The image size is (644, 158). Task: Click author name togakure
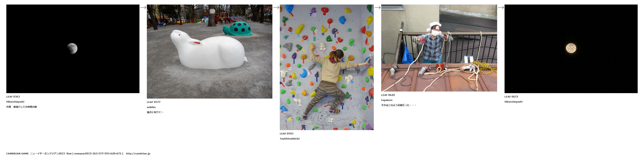tap(387, 100)
